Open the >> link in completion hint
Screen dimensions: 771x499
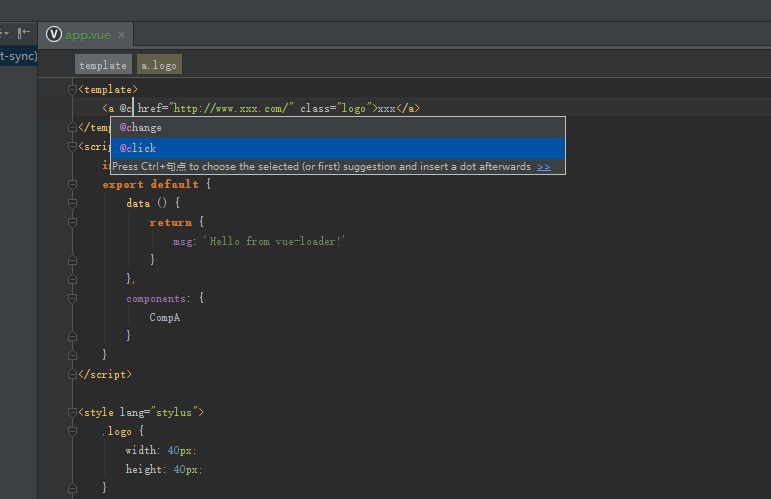544,167
